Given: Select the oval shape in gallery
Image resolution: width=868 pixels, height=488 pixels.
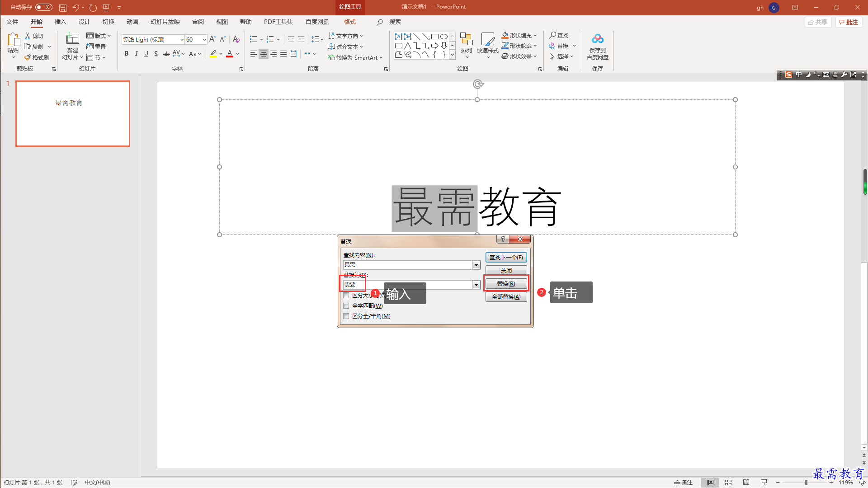Looking at the screenshot, I should pyautogui.click(x=444, y=37).
